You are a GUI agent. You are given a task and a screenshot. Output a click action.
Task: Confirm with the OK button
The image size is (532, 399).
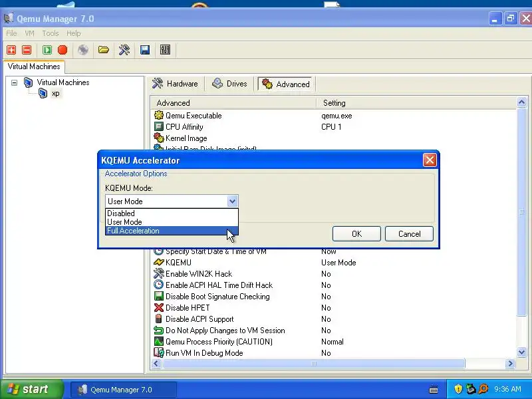coord(356,234)
